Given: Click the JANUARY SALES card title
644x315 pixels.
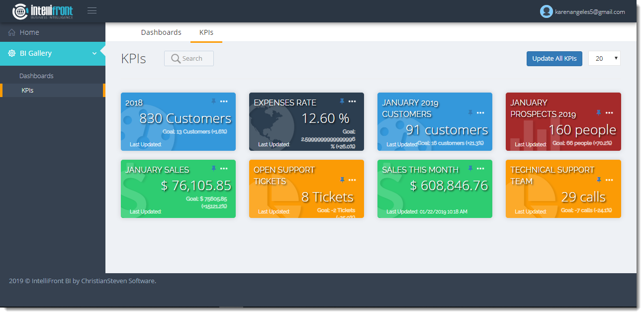Looking at the screenshot, I should point(157,170).
